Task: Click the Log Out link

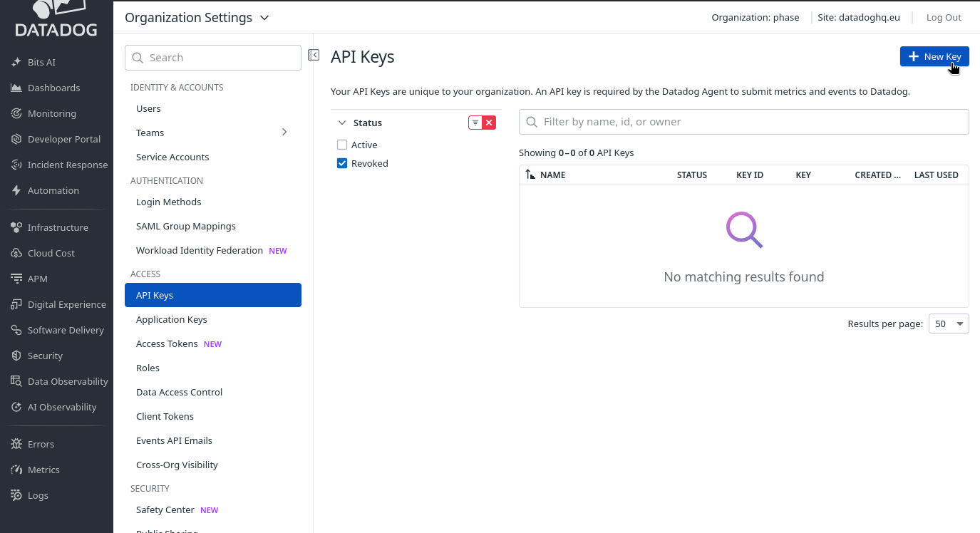Action: point(944,17)
